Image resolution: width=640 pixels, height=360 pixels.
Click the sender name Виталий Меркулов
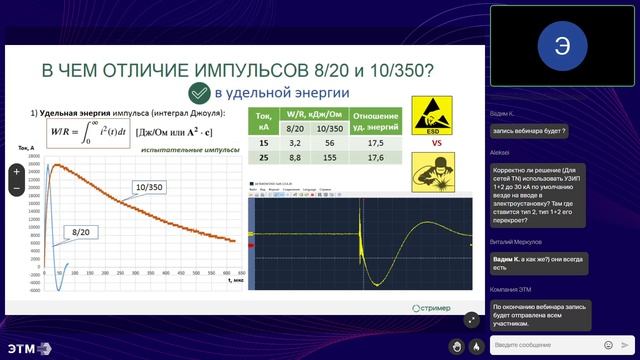516,242
